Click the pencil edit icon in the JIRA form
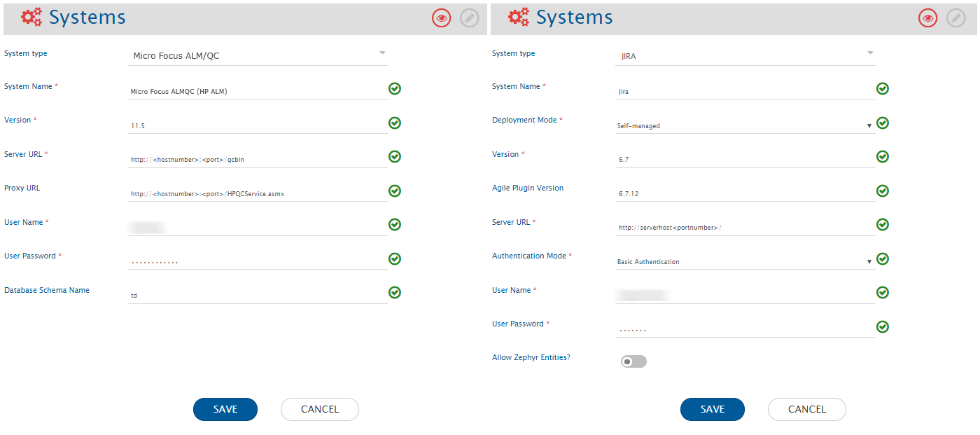Image resolution: width=980 pixels, height=435 pixels. pos(955,19)
